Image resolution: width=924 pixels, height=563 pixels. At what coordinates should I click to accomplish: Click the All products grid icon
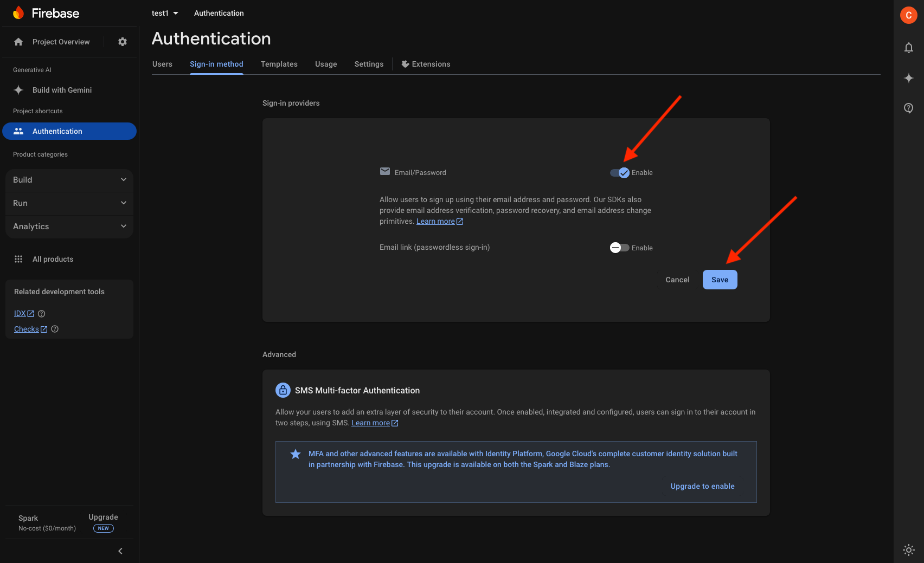[x=18, y=259]
